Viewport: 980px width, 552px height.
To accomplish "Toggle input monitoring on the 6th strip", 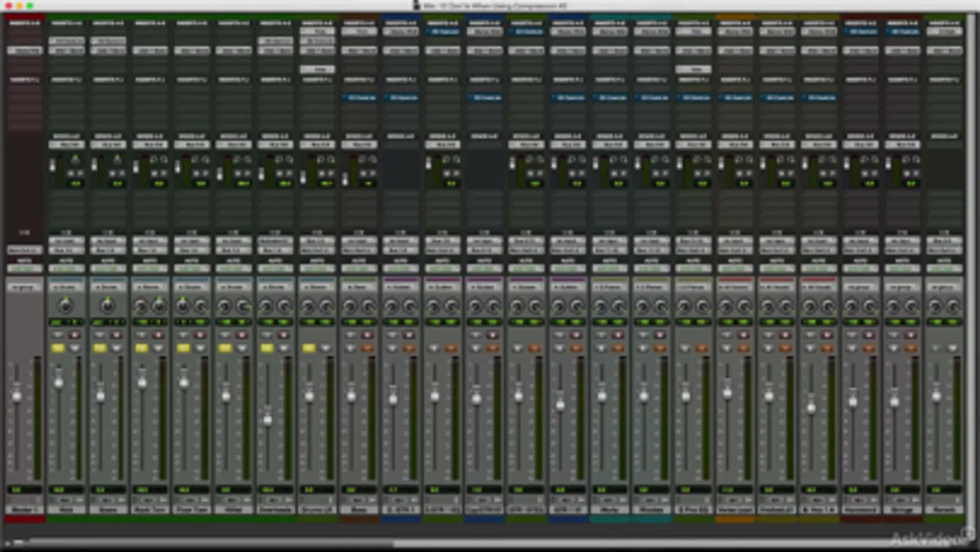I will pos(225,335).
